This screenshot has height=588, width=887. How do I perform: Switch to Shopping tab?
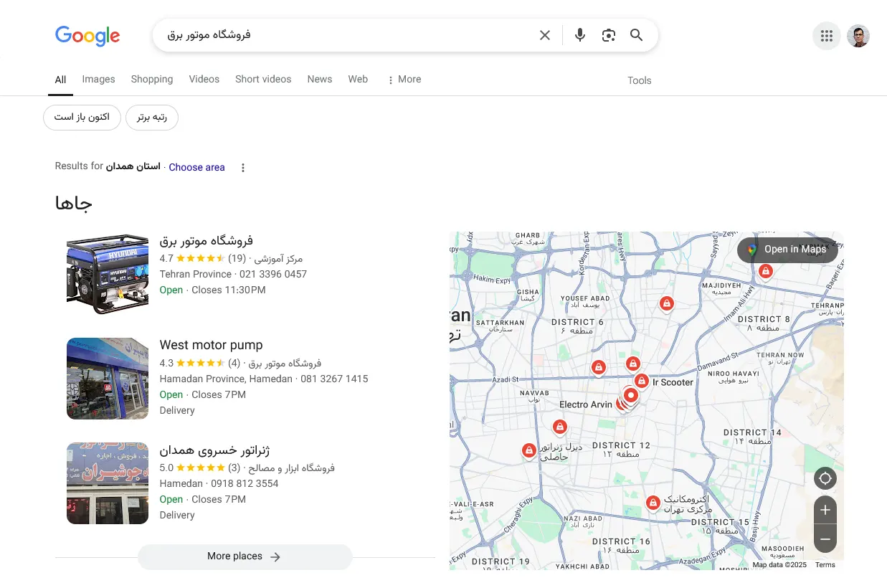point(152,80)
